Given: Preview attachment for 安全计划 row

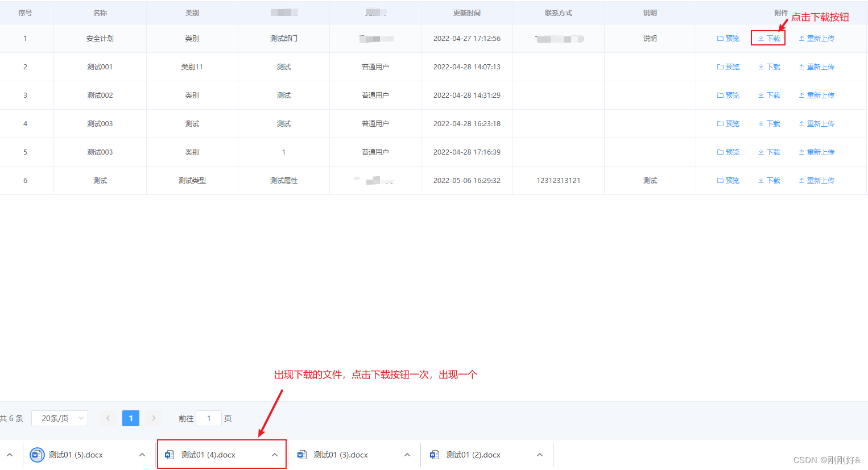Looking at the screenshot, I should tap(728, 39).
